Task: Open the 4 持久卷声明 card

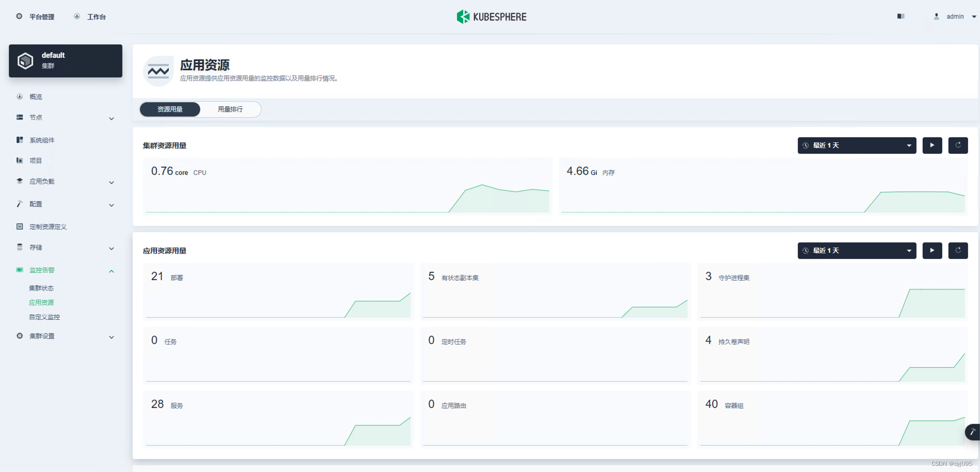Action: [x=832, y=355]
